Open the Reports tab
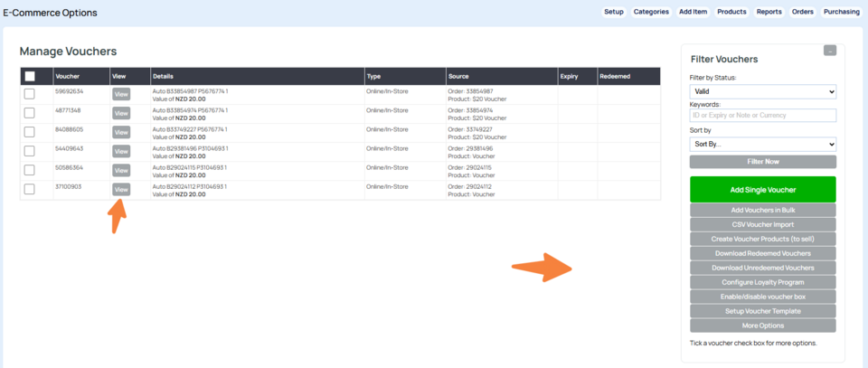This screenshot has height=368, width=868. 769,12
